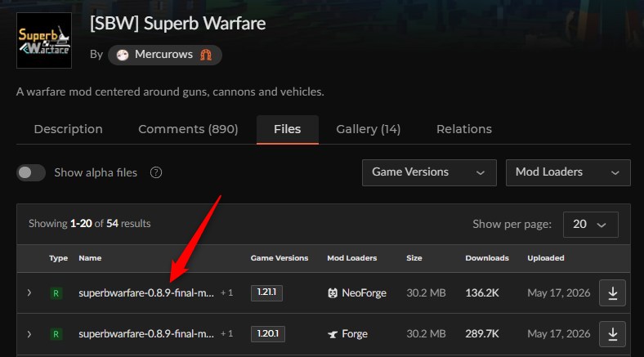Image resolution: width=644 pixels, height=357 pixels.
Task: Download the Forge 1.20.1 file
Action: coord(612,334)
